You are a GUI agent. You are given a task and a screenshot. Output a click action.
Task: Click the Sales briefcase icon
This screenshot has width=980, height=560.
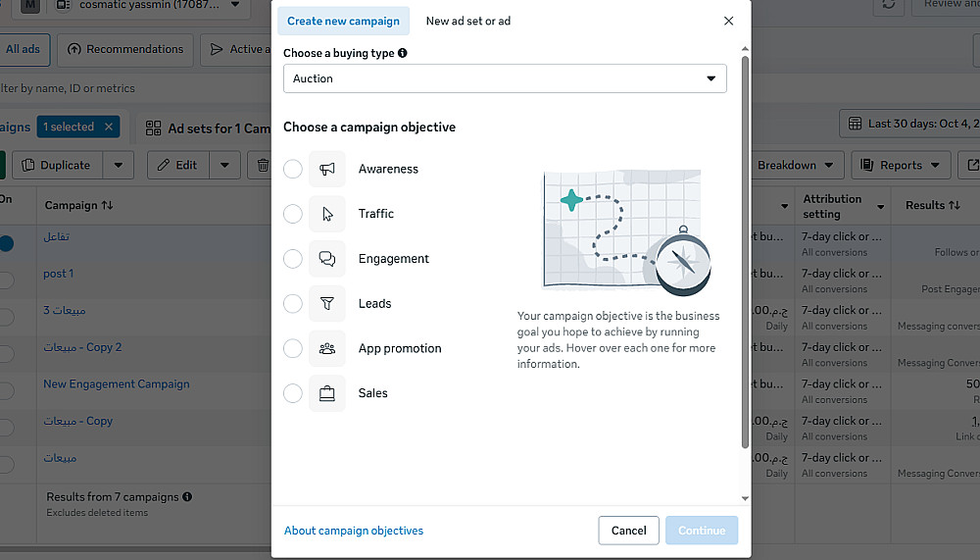(327, 393)
